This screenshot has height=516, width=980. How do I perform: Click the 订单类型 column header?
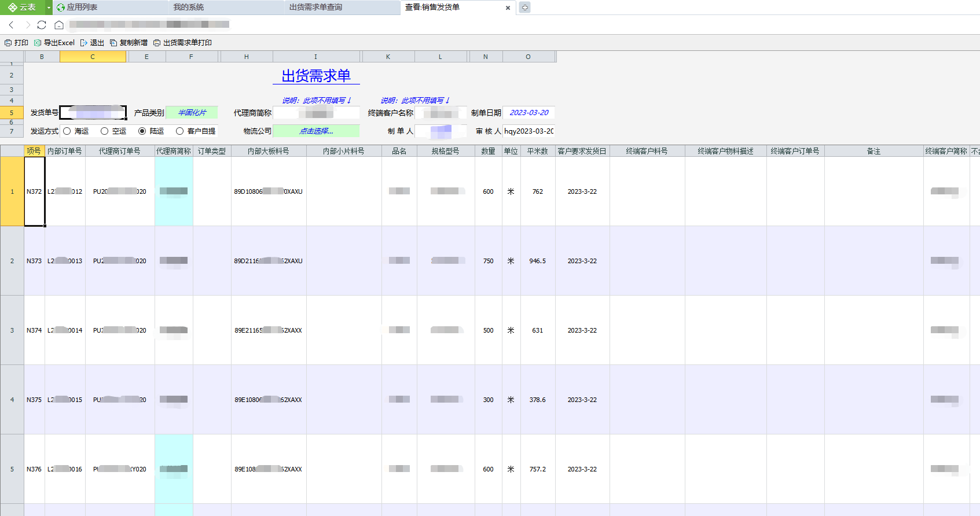(212, 151)
